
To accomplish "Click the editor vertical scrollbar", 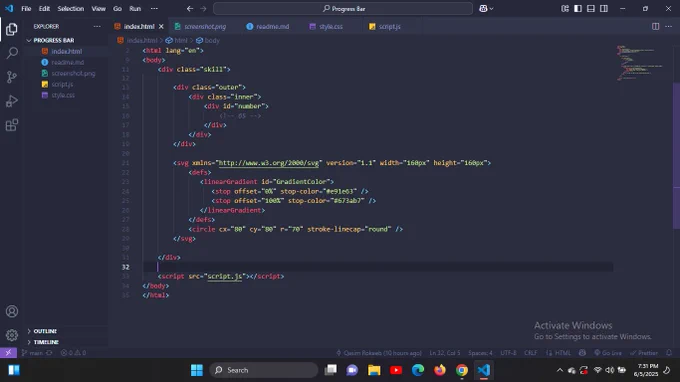I will [x=676, y=155].
